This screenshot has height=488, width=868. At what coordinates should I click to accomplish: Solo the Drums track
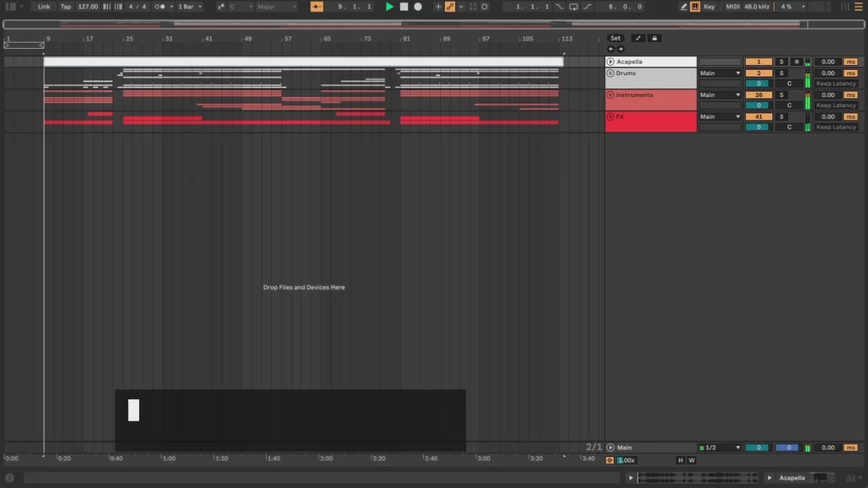[x=781, y=73]
